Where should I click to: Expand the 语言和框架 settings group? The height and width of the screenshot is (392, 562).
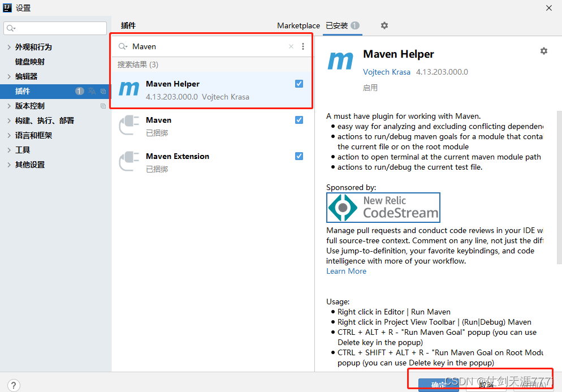coord(9,135)
